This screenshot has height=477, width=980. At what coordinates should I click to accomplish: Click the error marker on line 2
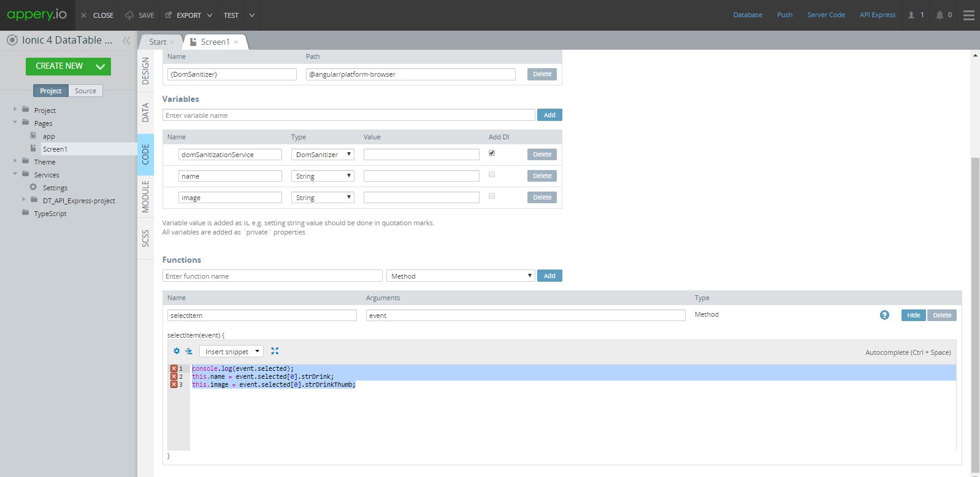174,376
